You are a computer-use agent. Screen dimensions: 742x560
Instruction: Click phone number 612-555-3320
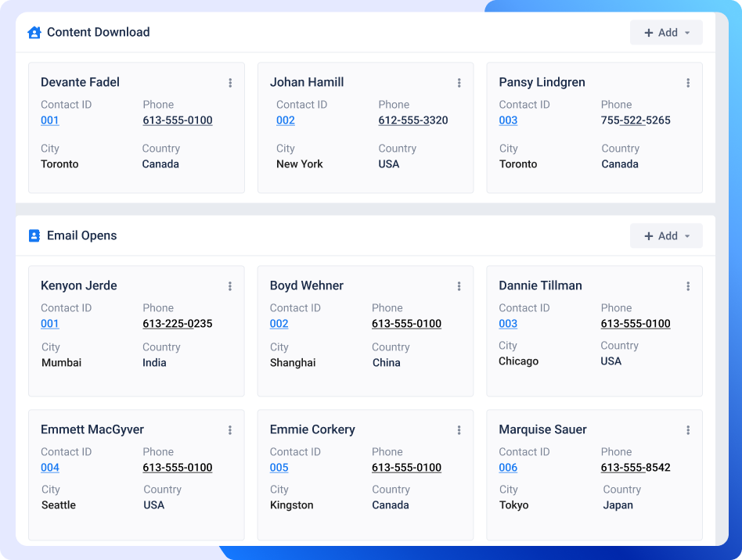(x=413, y=120)
